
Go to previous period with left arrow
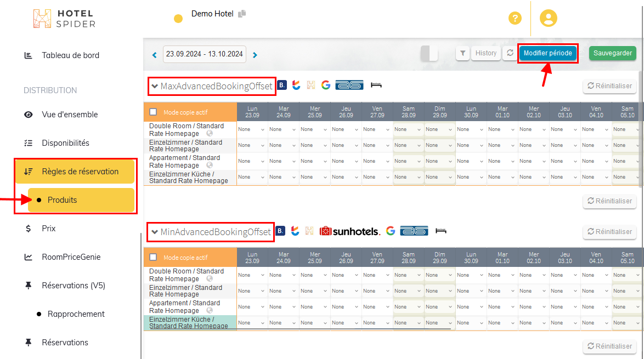coord(155,55)
